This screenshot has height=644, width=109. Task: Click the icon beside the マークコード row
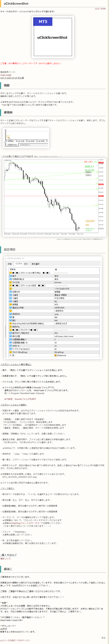11,349
